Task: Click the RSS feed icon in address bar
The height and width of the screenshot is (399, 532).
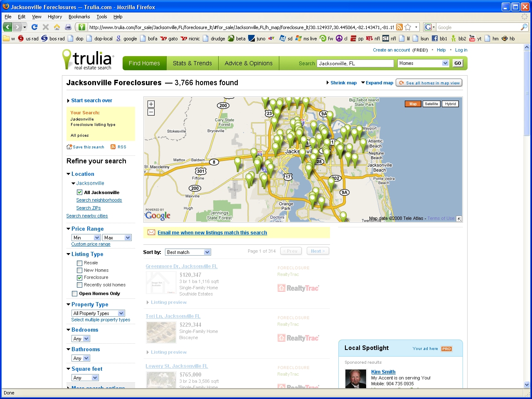Action: point(399,27)
